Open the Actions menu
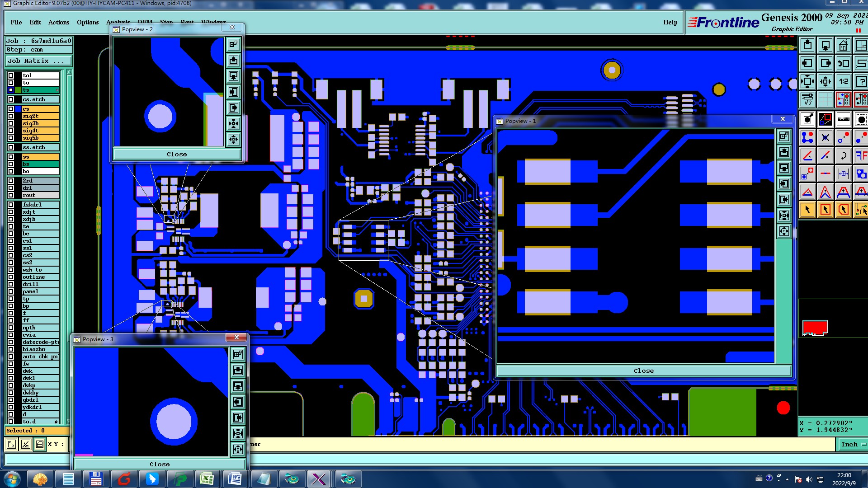Image resolution: width=868 pixels, height=488 pixels. [x=59, y=22]
